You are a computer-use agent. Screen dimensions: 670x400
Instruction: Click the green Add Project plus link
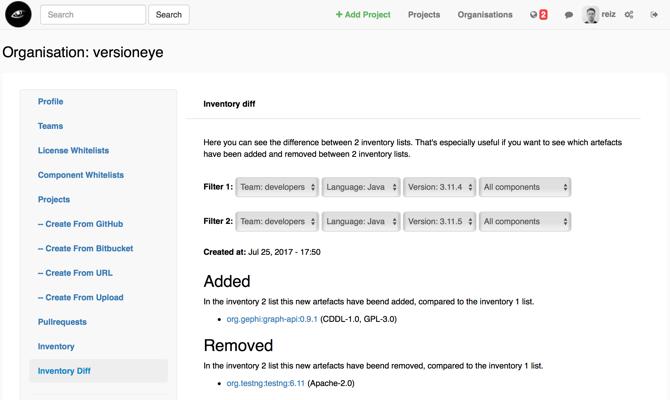point(363,15)
